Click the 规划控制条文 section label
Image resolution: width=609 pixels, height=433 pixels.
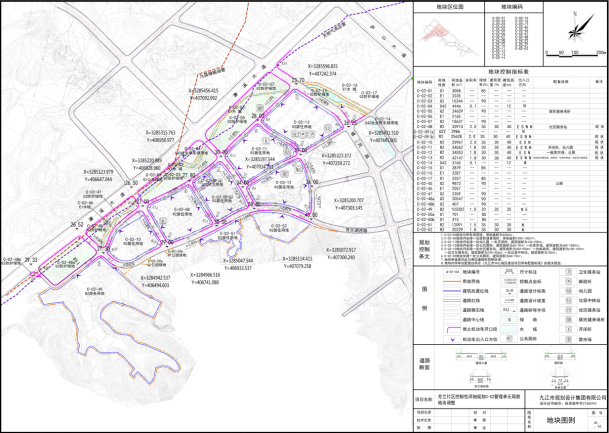click(425, 249)
